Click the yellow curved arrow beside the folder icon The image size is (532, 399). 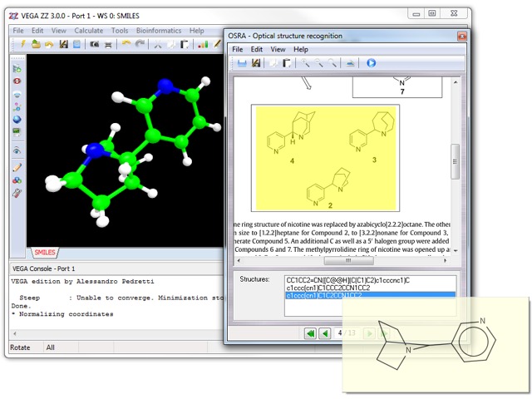(49, 44)
